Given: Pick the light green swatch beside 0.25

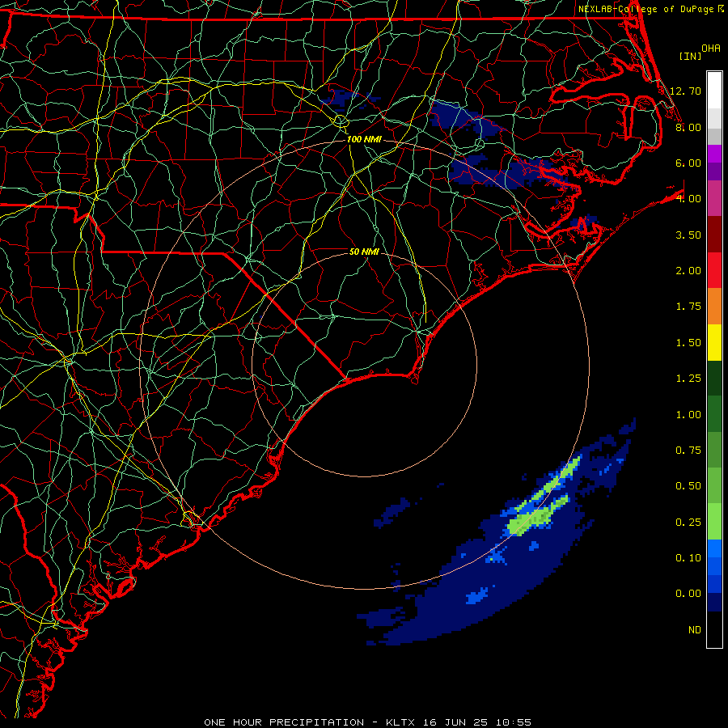Looking at the screenshot, I should pyautogui.click(x=714, y=522).
